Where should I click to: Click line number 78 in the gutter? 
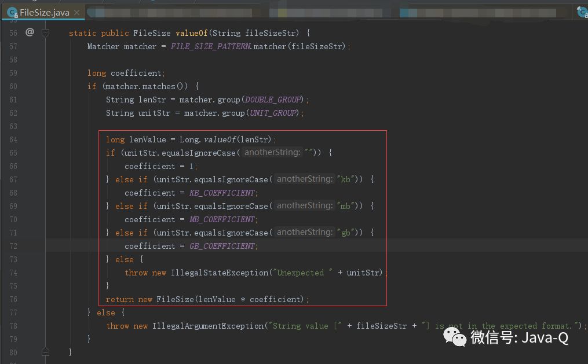pos(13,326)
